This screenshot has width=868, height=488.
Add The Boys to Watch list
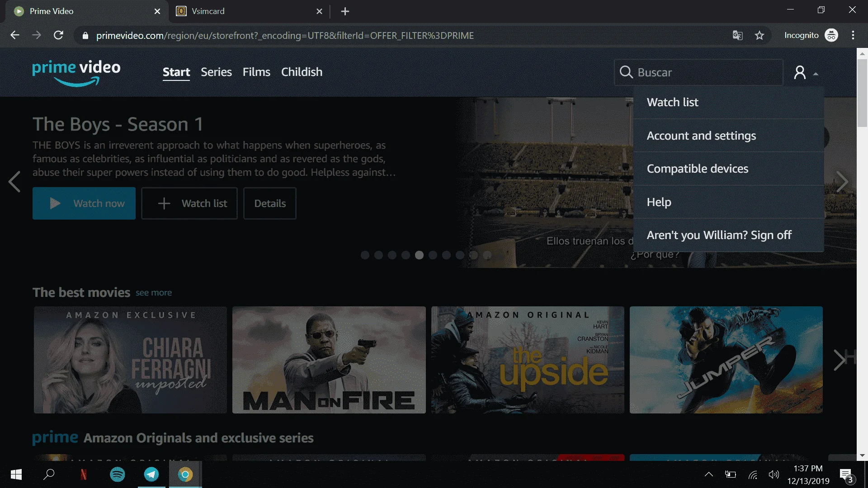(x=189, y=203)
